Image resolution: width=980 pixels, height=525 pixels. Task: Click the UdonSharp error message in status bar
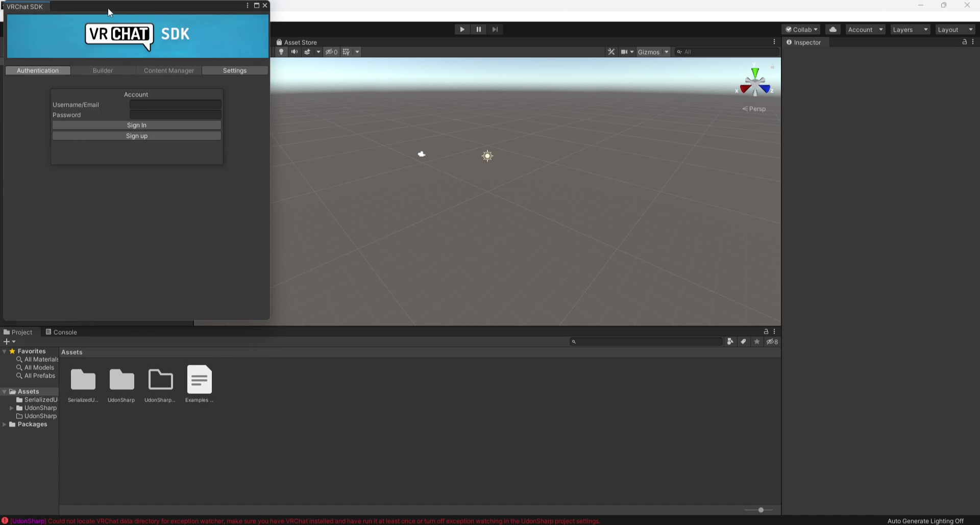tap(306, 521)
